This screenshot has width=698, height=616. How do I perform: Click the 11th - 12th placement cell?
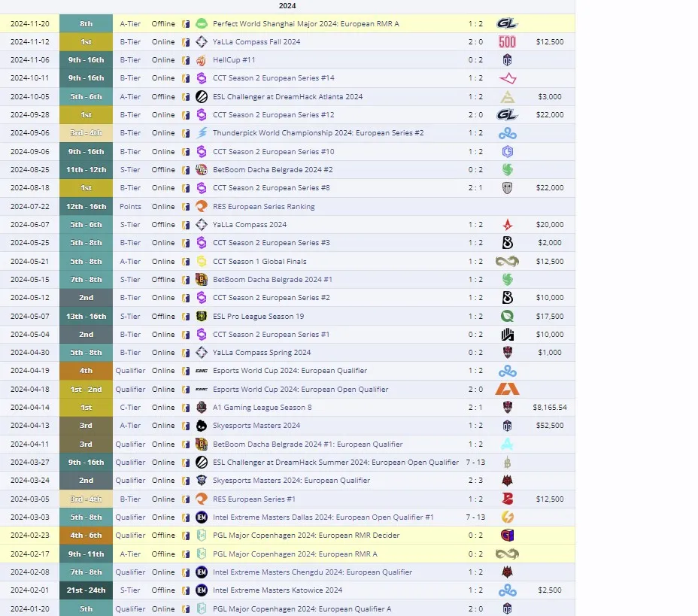(86, 169)
